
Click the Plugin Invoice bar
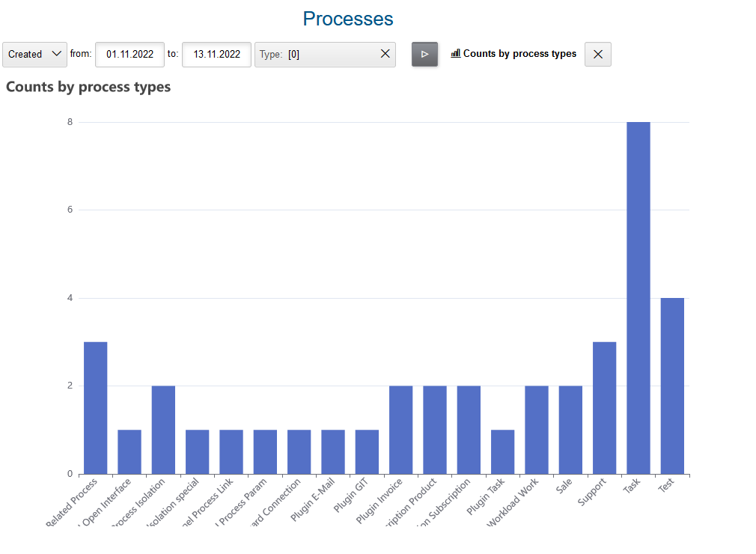click(400, 430)
